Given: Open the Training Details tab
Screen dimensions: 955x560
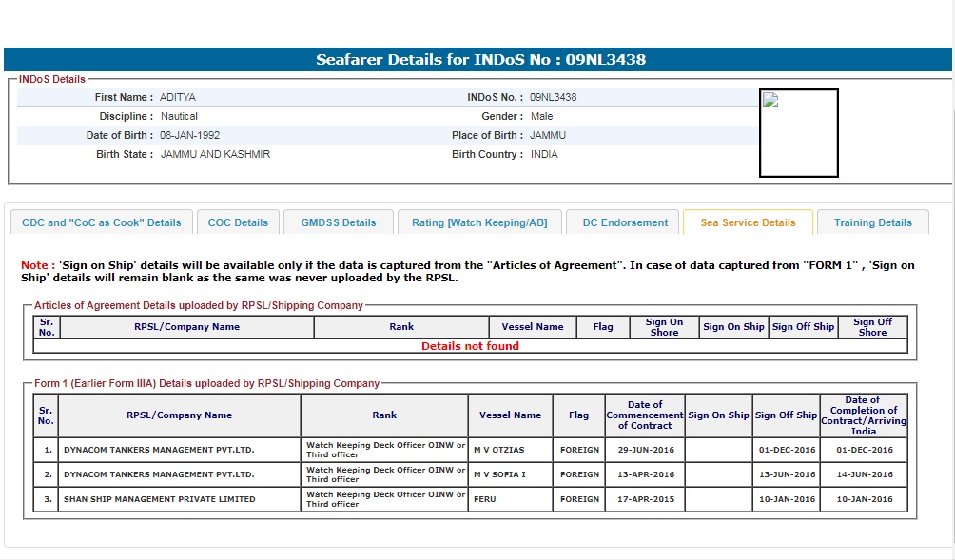Looking at the screenshot, I should pyautogui.click(x=872, y=222).
